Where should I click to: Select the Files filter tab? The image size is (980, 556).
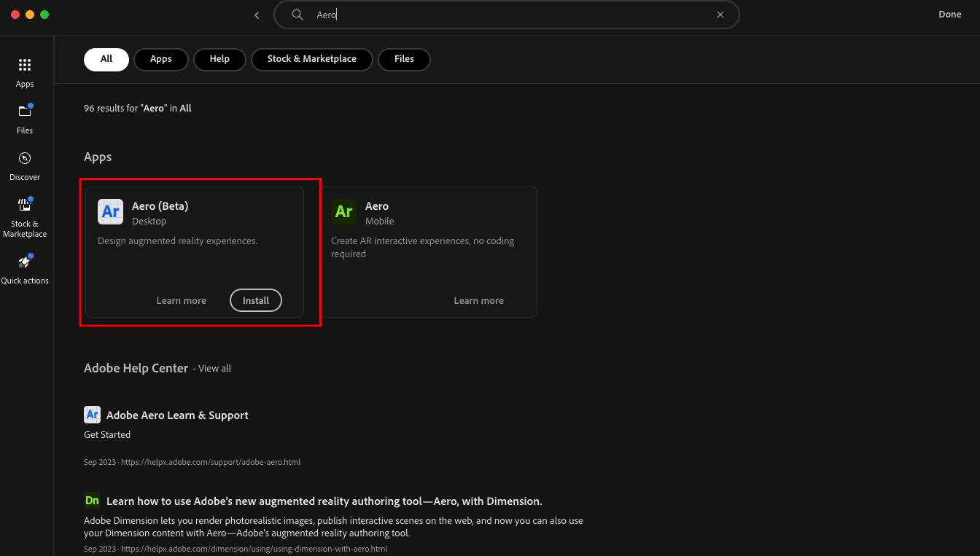(404, 59)
